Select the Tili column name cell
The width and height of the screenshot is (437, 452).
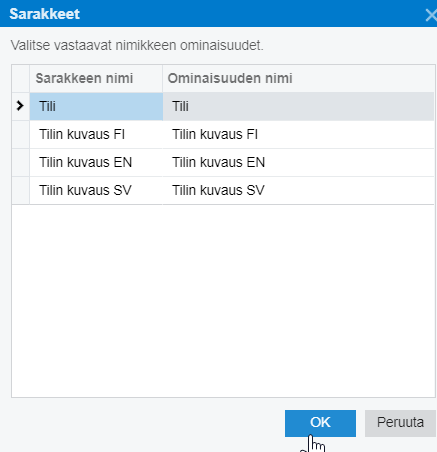point(96,106)
